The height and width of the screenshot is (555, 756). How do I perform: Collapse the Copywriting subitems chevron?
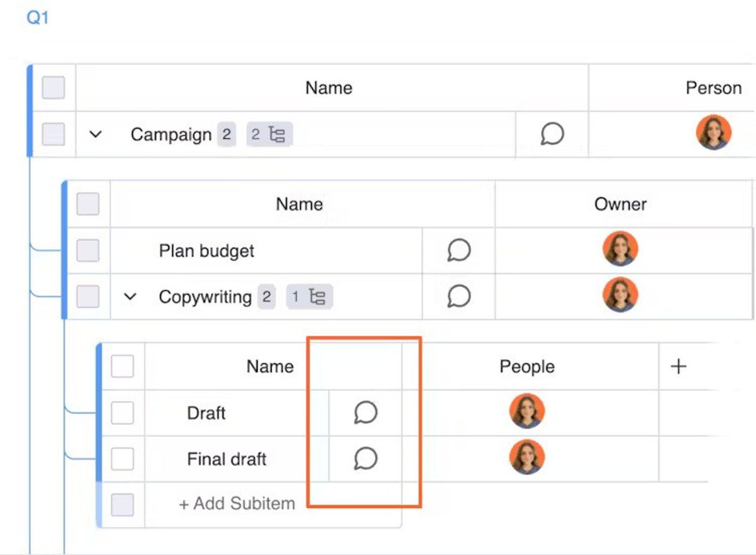click(x=130, y=296)
